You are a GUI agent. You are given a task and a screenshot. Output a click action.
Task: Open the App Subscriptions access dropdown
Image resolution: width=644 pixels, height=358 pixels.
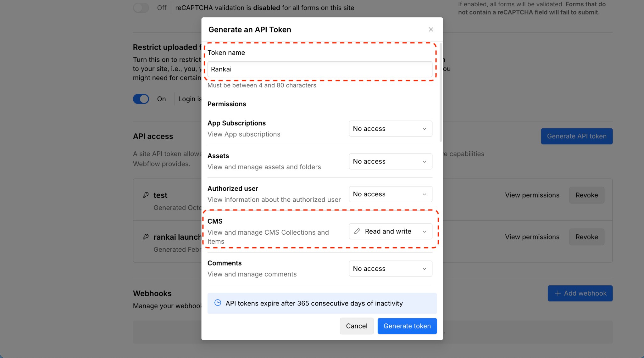point(390,128)
